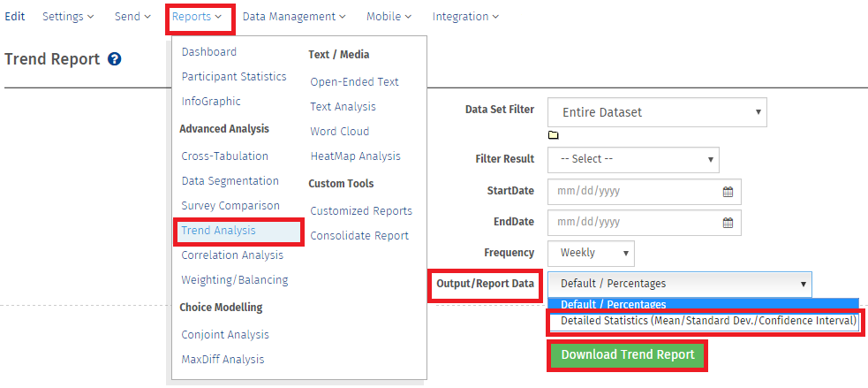Click the help question mark icon
This screenshot has width=868, height=388.
pos(114,59)
